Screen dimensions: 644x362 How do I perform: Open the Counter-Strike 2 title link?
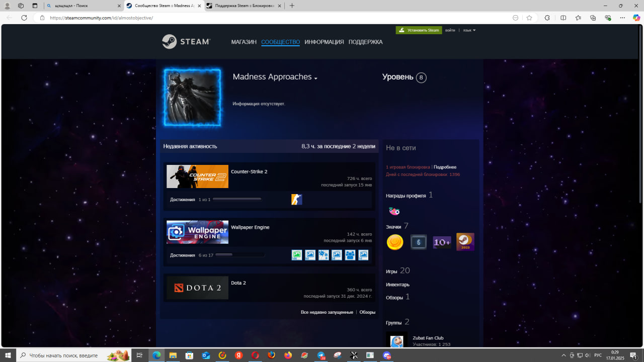[x=249, y=171]
